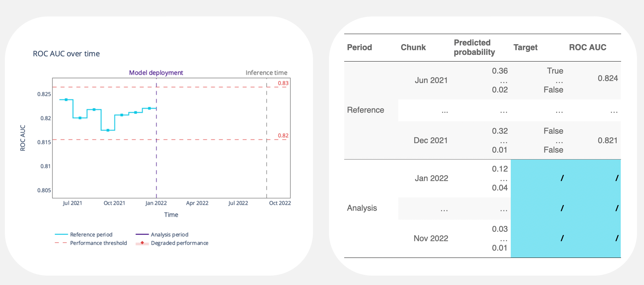Click the 0.824 ROC AUC value

(x=607, y=78)
